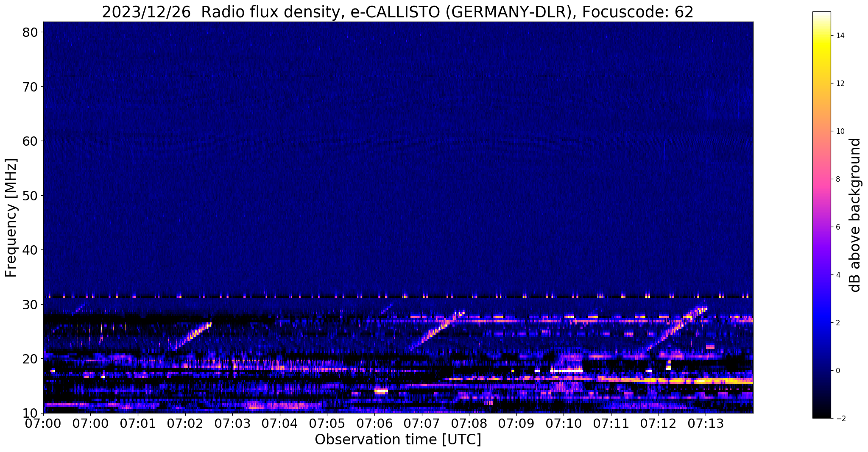Click the 07:12 time tick label
Viewport: 868px width, 452px height.
(x=659, y=423)
